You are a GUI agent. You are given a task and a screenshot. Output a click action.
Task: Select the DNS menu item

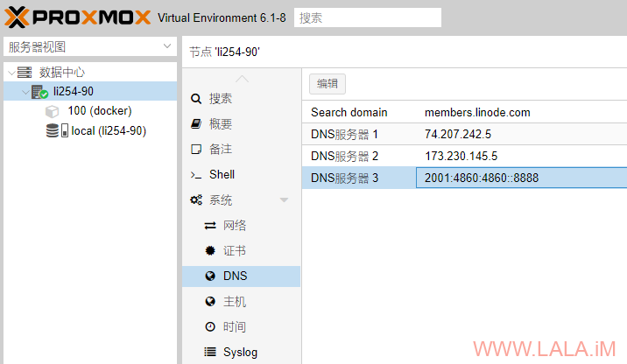pyautogui.click(x=241, y=276)
